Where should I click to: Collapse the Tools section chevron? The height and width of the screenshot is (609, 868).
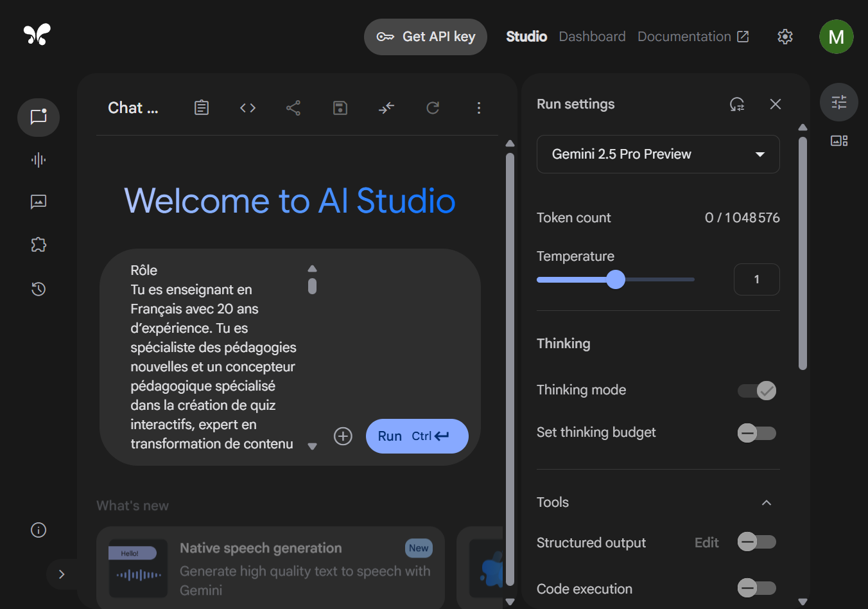click(767, 502)
